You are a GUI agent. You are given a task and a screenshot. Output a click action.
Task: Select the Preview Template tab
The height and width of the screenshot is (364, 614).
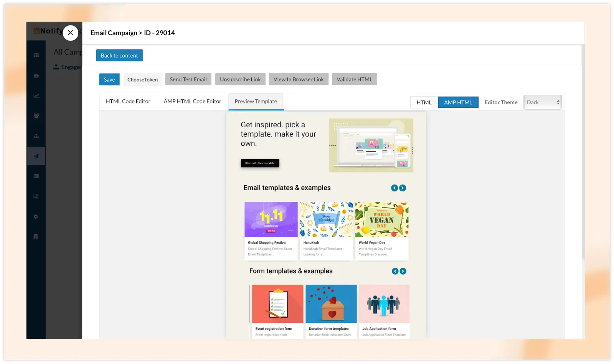256,102
